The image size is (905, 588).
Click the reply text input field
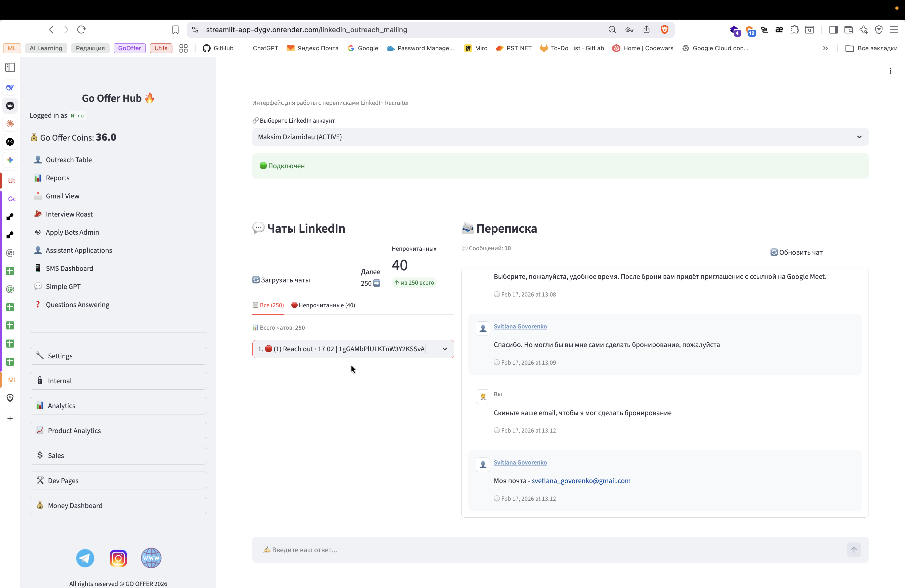coord(548,550)
